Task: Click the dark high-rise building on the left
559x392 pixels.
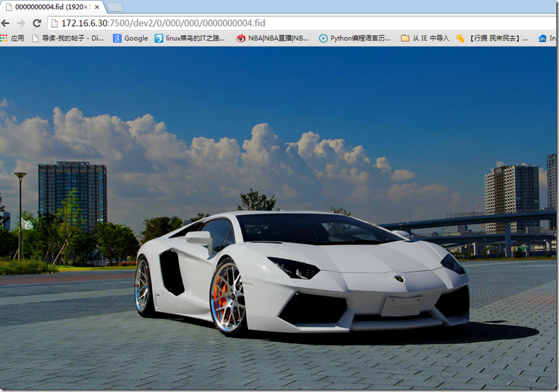Action: click(x=72, y=194)
